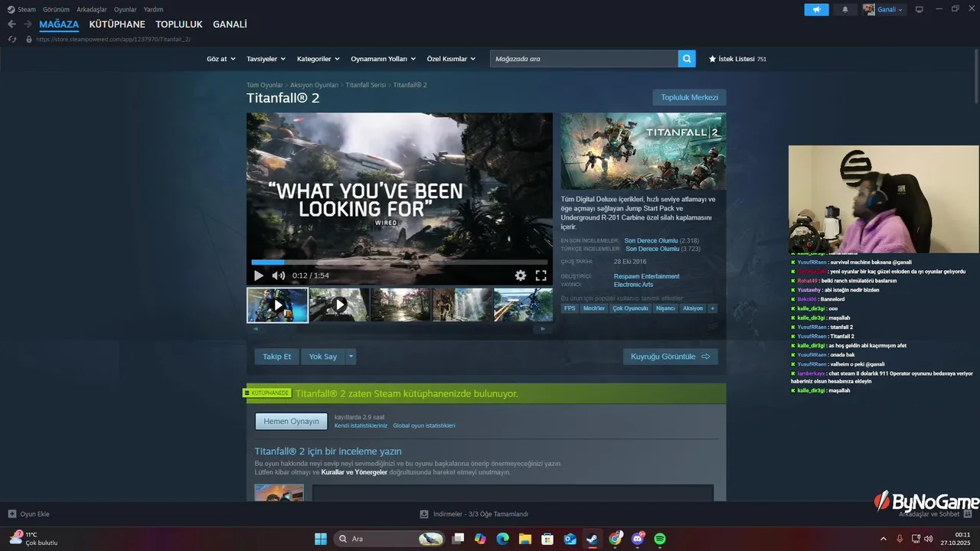This screenshot has width=980, height=551.
Task: Click the Hemen Oynayın button
Action: [291, 422]
